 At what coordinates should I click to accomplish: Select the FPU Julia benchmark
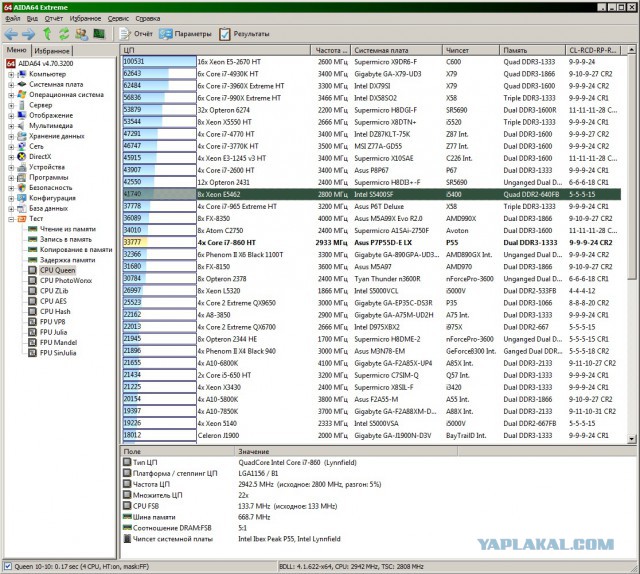(56, 333)
